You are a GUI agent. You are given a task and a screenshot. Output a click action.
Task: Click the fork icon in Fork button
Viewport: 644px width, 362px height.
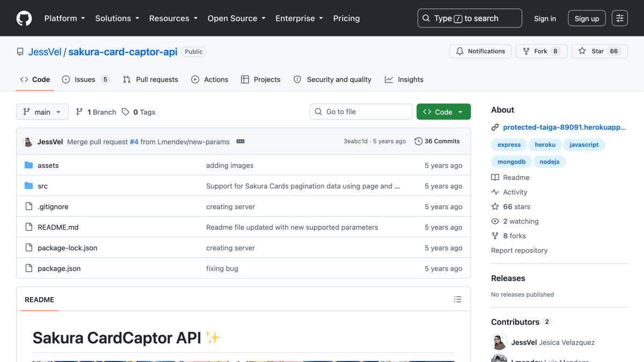coord(526,51)
